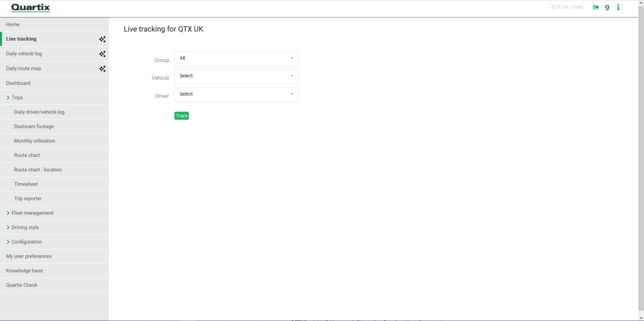Open the green info icon
The width and height of the screenshot is (644, 321).
pos(618,7)
